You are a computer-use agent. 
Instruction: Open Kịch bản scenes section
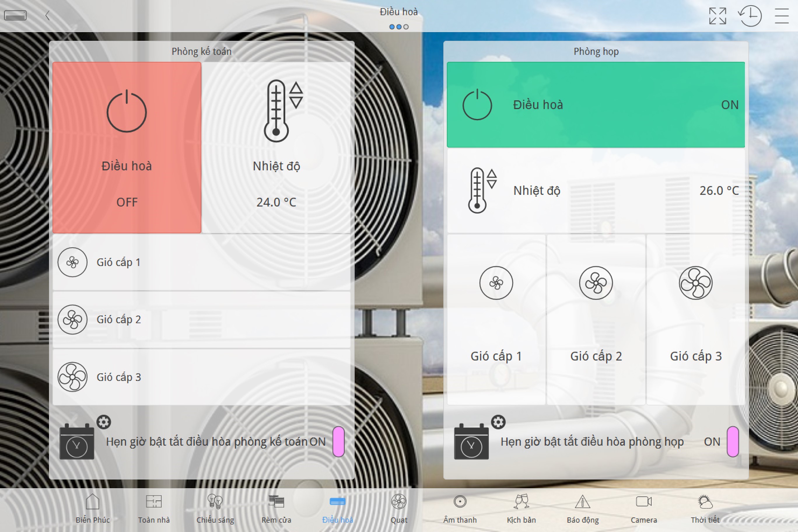click(x=521, y=508)
